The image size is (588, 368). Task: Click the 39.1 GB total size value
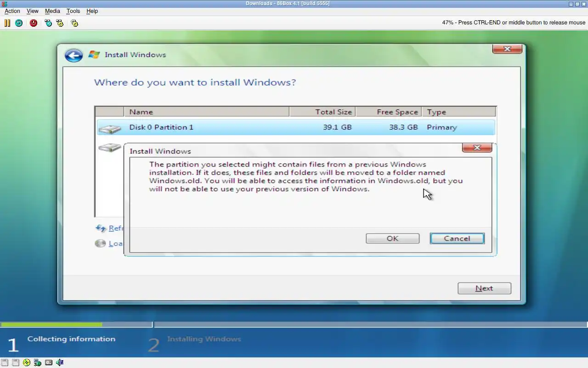tap(337, 127)
